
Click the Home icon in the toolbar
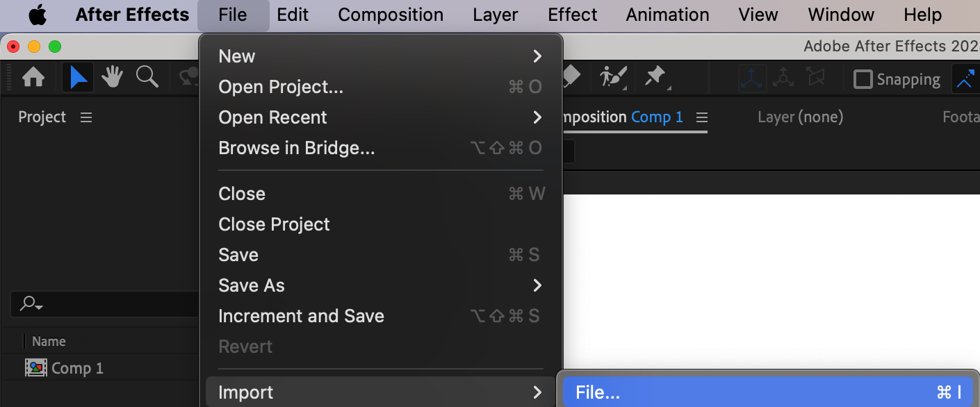33,78
